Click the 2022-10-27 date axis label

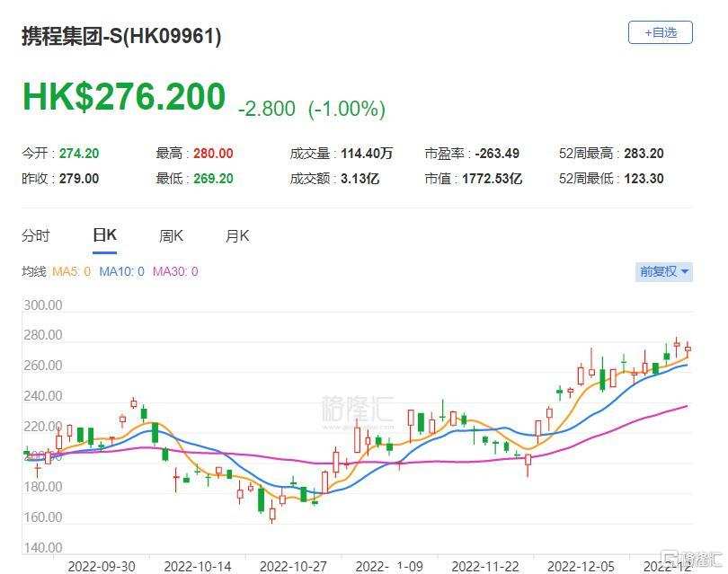click(293, 567)
